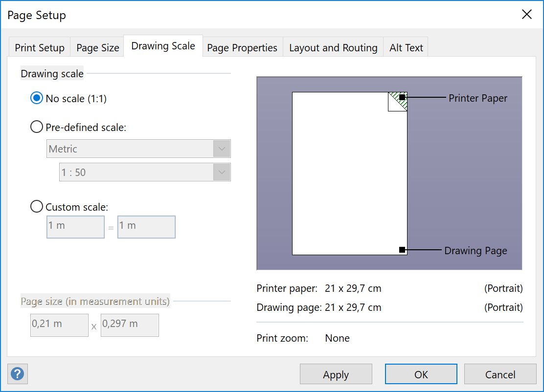
Task: Enable the Custom scale radio button
Action: point(69,207)
